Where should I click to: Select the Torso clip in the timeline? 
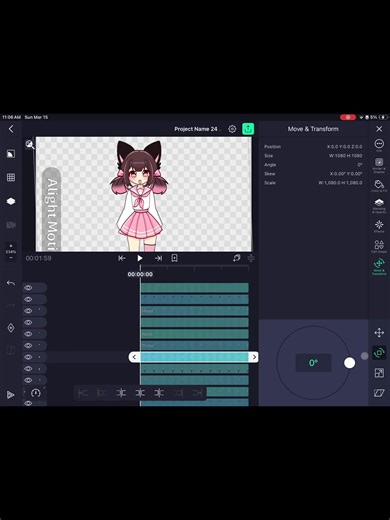195,345
